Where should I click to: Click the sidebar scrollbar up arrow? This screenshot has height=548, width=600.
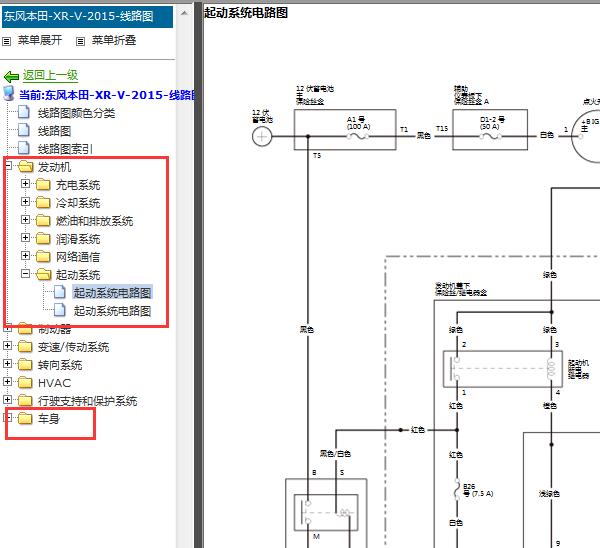(184, 13)
